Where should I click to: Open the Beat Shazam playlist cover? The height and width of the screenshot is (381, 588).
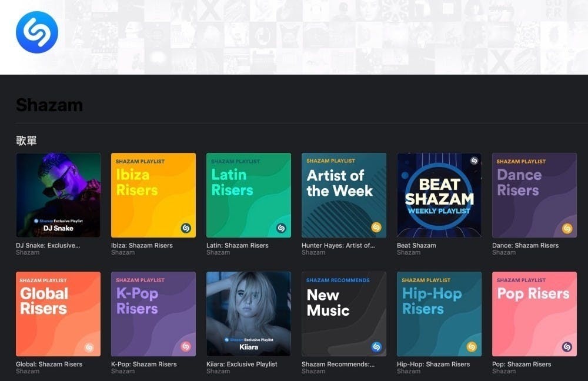pyautogui.click(x=439, y=195)
